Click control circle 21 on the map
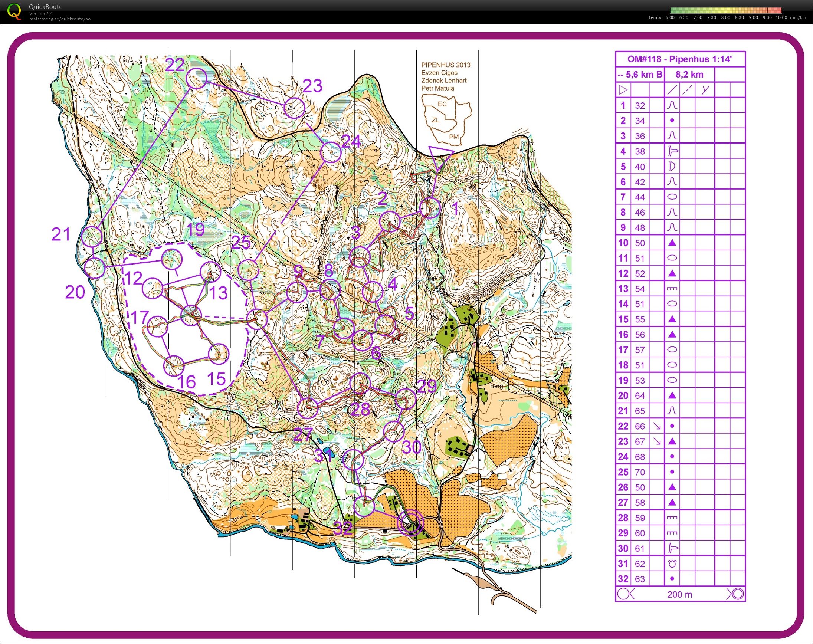 coord(92,236)
